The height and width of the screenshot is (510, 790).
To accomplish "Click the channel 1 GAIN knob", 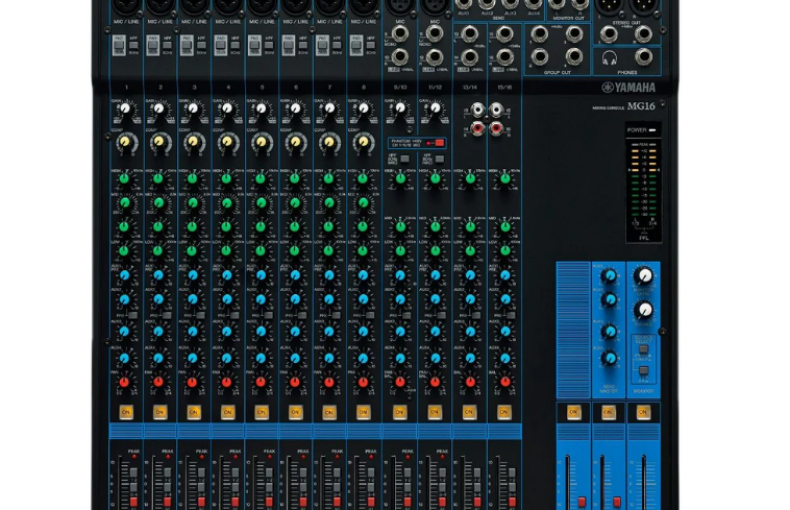I will (125, 109).
